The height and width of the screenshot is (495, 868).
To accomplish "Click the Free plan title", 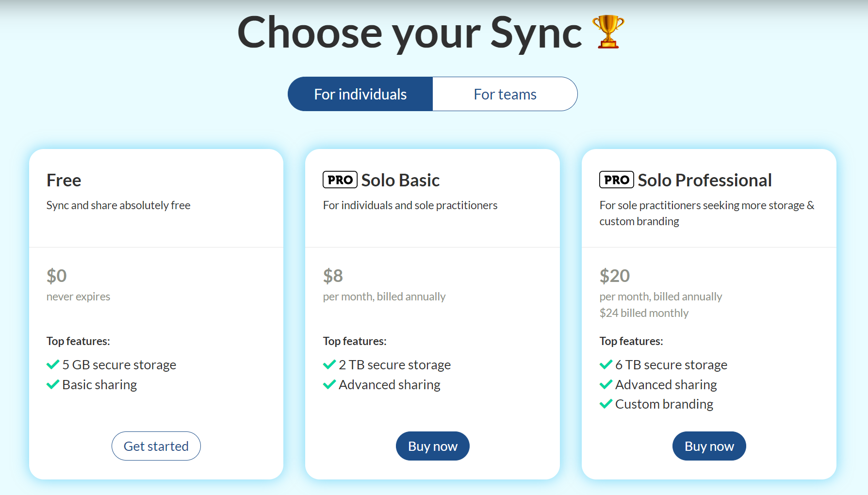I will click(x=64, y=180).
